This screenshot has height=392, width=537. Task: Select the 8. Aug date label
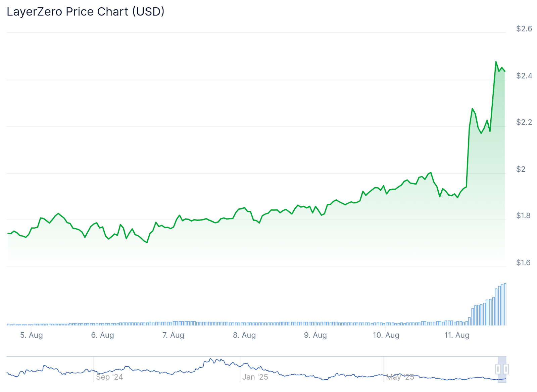pyautogui.click(x=245, y=335)
